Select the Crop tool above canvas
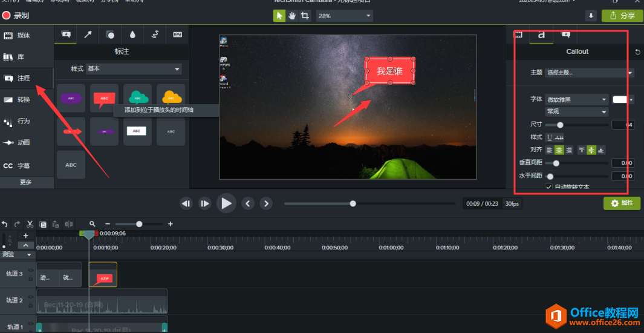 pos(304,16)
